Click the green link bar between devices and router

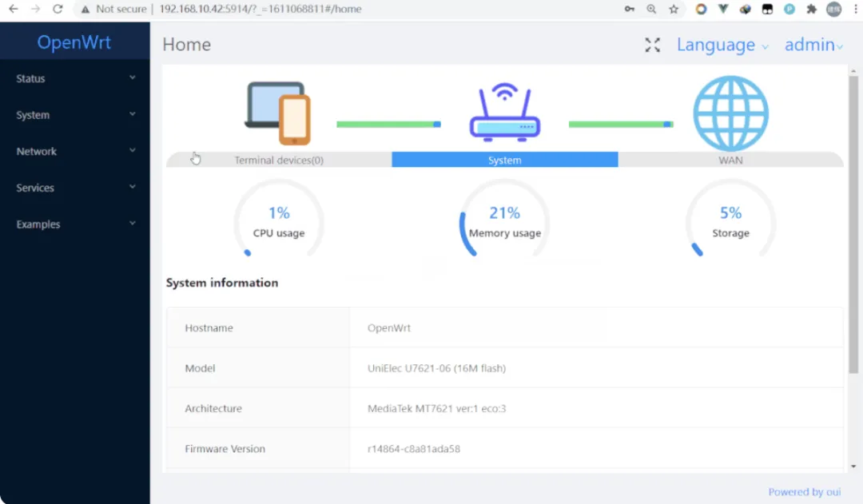(x=388, y=125)
